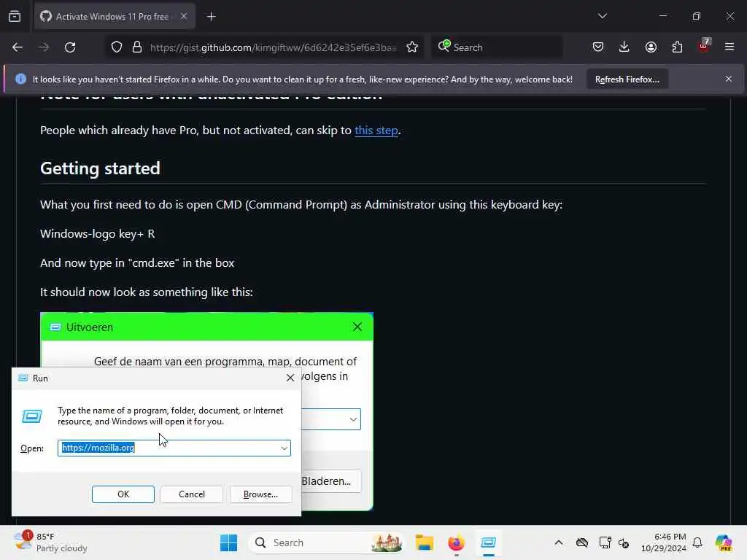This screenshot has height=560, width=747.
Task: Open the Extensions puzzle menu
Action: 677,47
